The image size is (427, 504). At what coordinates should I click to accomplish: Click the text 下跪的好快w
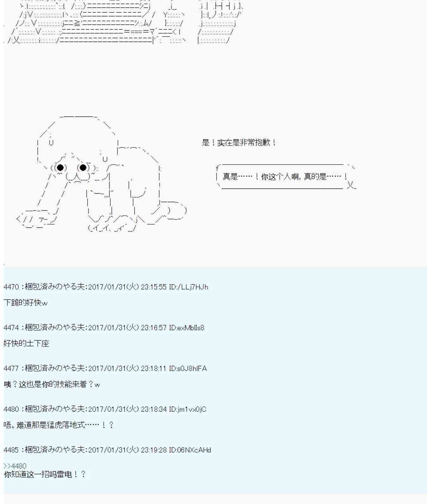tap(26, 303)
